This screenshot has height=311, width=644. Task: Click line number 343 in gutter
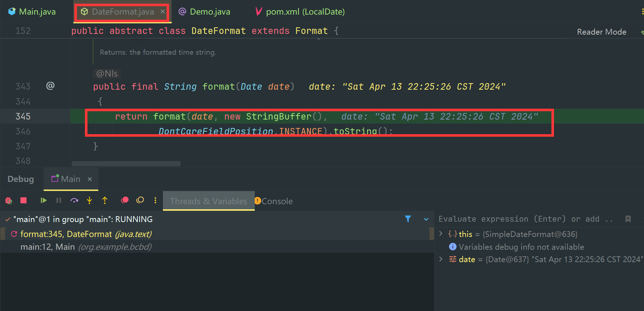tap(23, 86)
